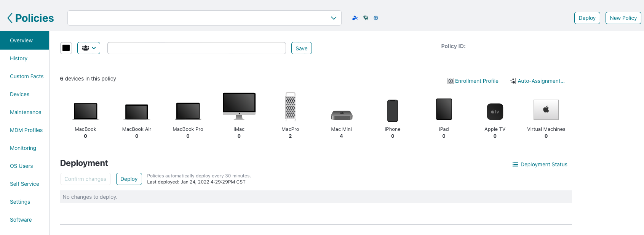Go to Monitoring in the sidebar
This screenshot has height=235, width=644.
click(x=23, y=148)
